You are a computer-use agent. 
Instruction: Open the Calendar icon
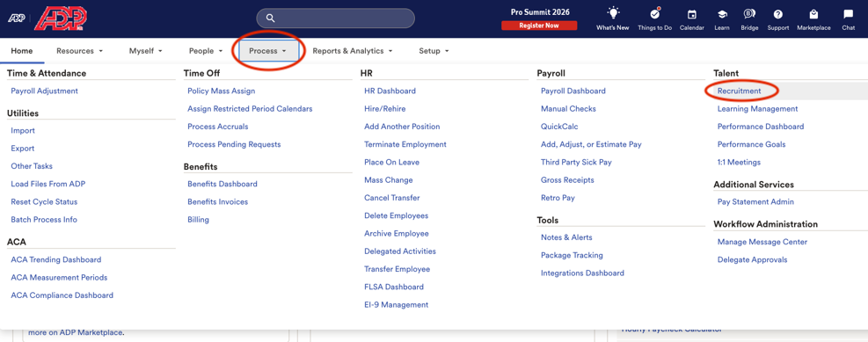pos(691,14)
